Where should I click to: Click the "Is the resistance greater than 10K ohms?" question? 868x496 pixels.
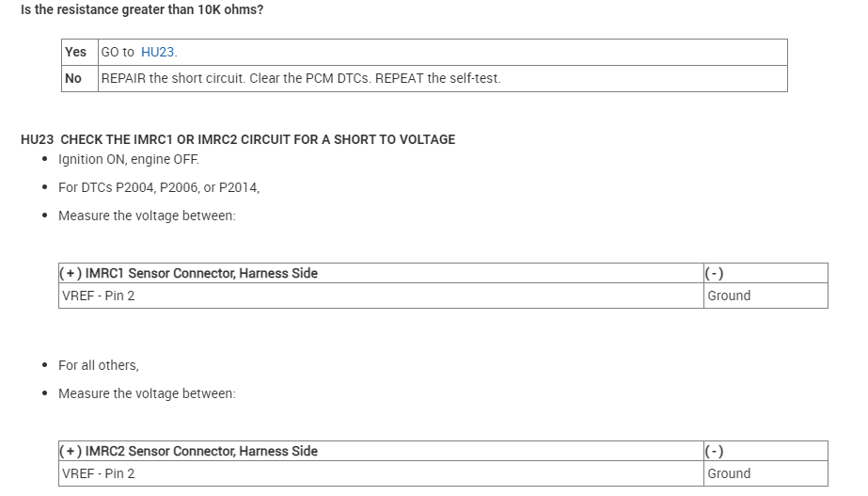[x=142, y=10]
